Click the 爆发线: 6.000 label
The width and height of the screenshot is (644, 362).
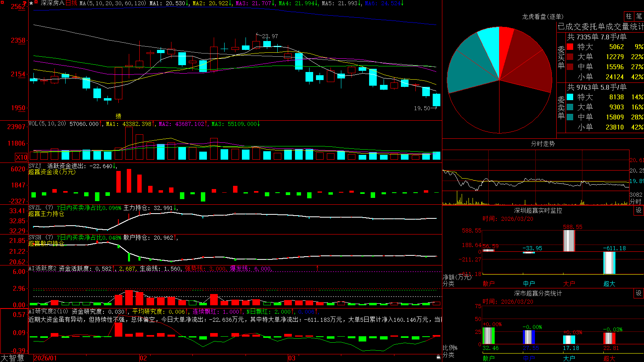click(250, 269)
